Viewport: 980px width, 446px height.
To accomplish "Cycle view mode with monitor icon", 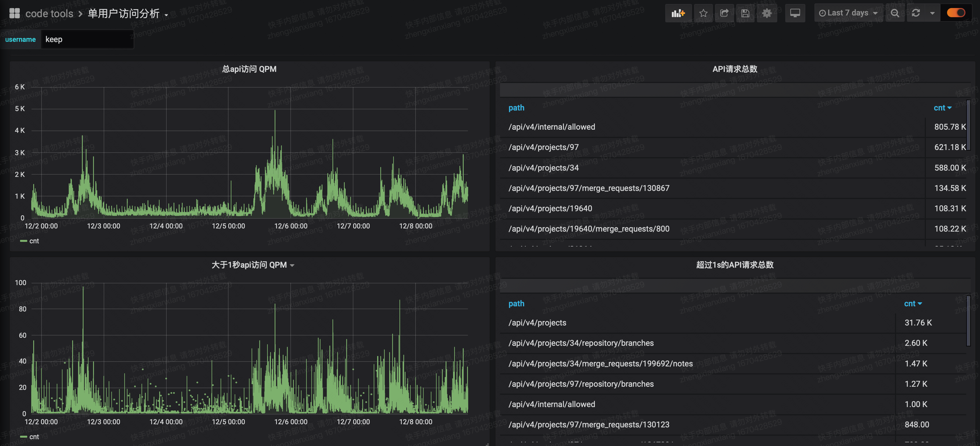I will (x=795, y=13).
